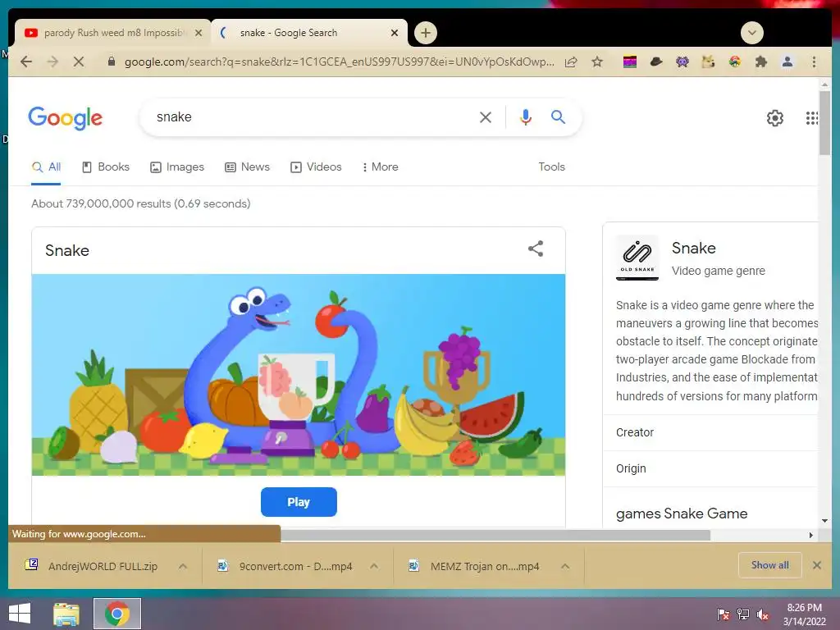Open a new tab with plus button
Screen dimensions: 840x630
click(426, 33)
